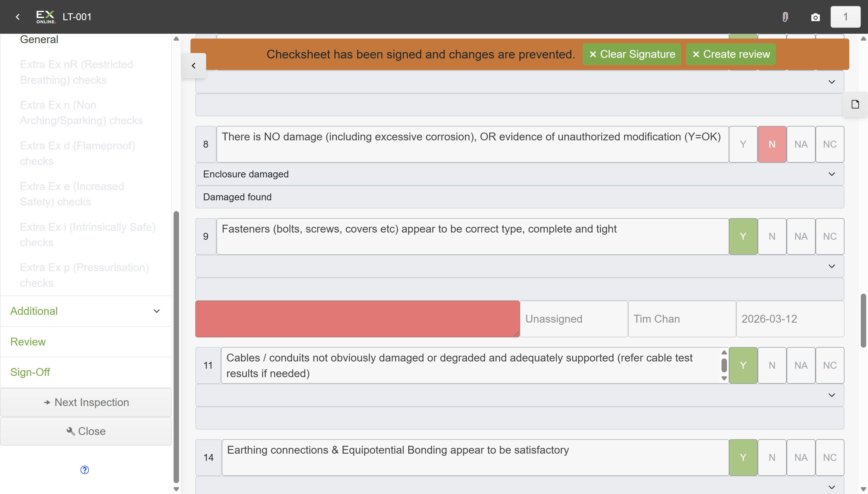
Task: Mark item 9 fasteners as NA
Action: pyautogui.click(x=801, y=236)
